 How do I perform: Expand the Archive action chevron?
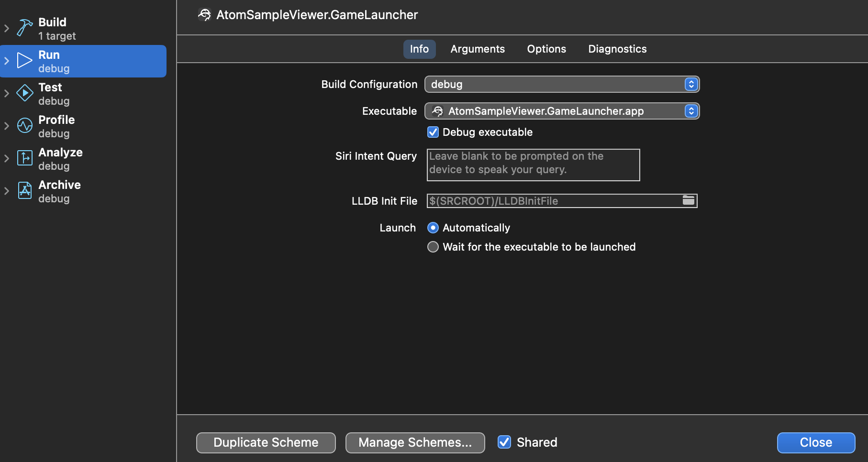click(x=7, y=191)
